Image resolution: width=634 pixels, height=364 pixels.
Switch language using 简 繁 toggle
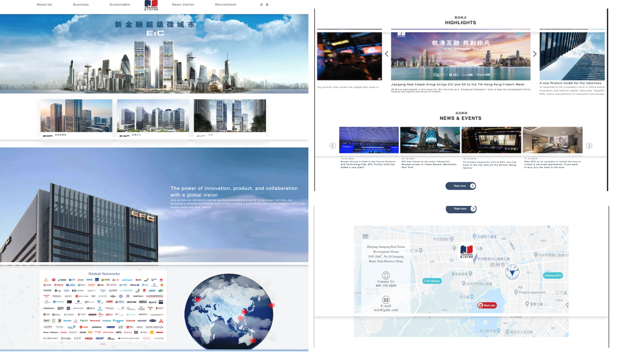click(x=264, y=5)
